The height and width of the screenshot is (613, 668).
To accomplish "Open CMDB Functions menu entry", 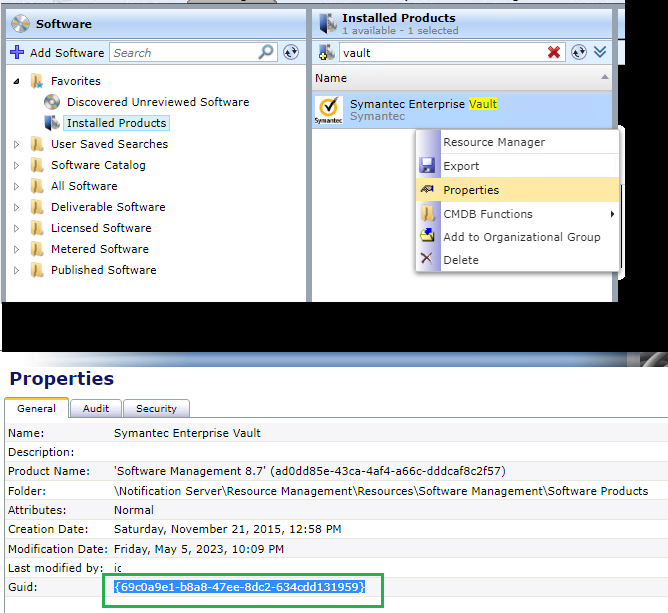I will 517,214.
